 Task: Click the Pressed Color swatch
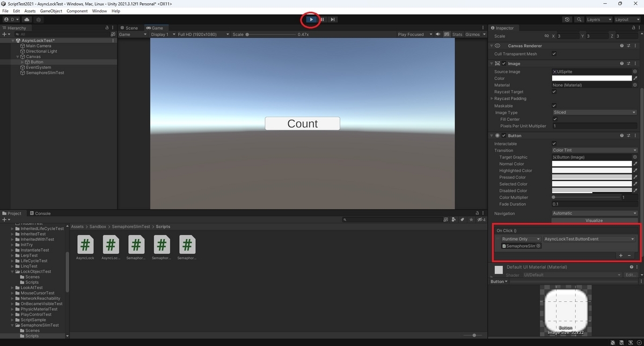click(592, 178)
